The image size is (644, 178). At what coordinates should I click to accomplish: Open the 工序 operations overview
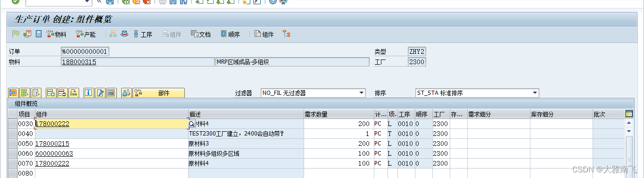click(x=143, y=34)
